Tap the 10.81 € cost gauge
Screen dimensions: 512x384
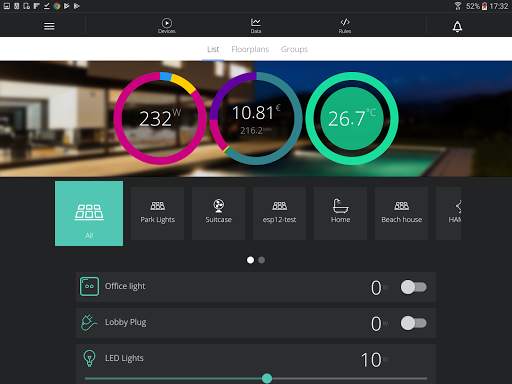click(256, 118)
